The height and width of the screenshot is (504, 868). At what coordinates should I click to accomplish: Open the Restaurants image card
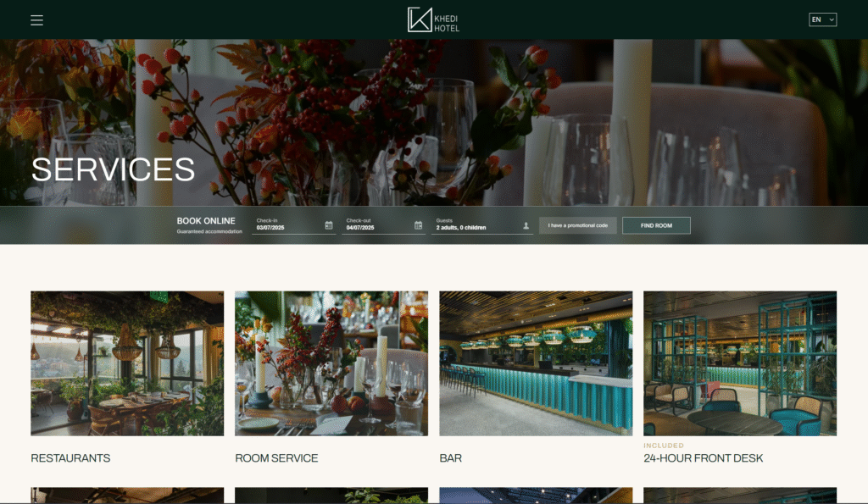tap(127, 363)
